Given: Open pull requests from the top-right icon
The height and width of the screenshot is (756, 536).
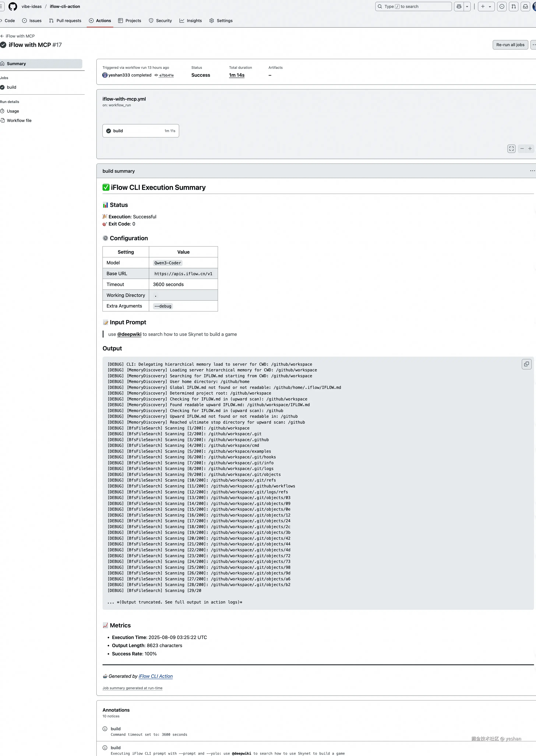Looking at the screenshot, I should click(x=514, y=6).
